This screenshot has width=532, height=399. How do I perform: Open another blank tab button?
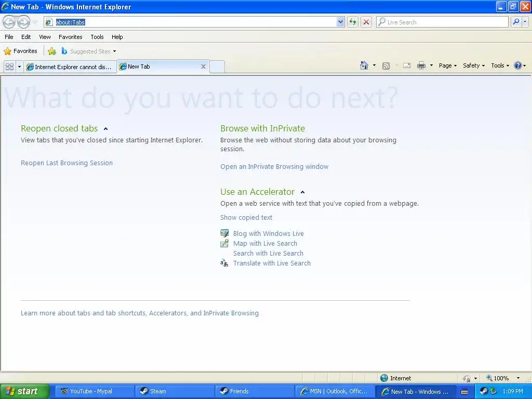(217, 66)
